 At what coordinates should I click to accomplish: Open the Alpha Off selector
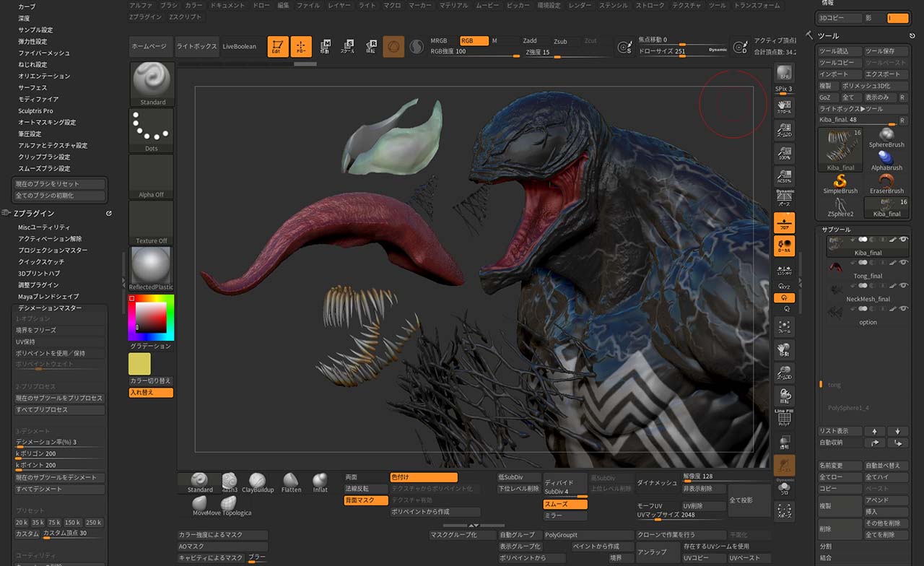(x=152, y=177)
